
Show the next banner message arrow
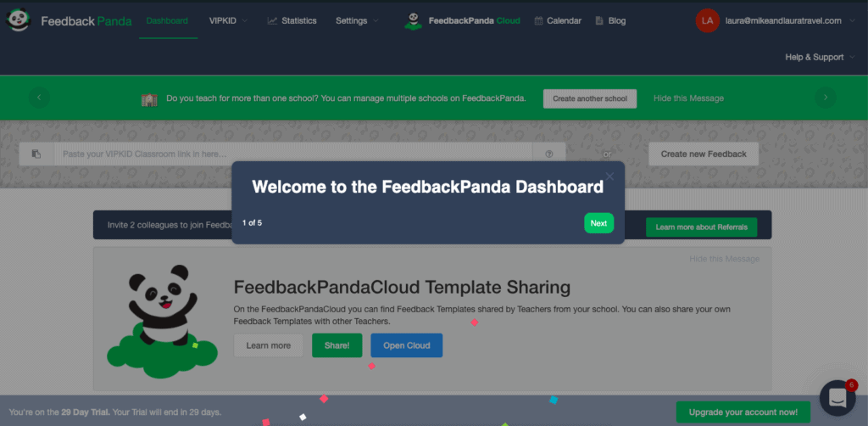pyautogui.click(x=826, y=98)
